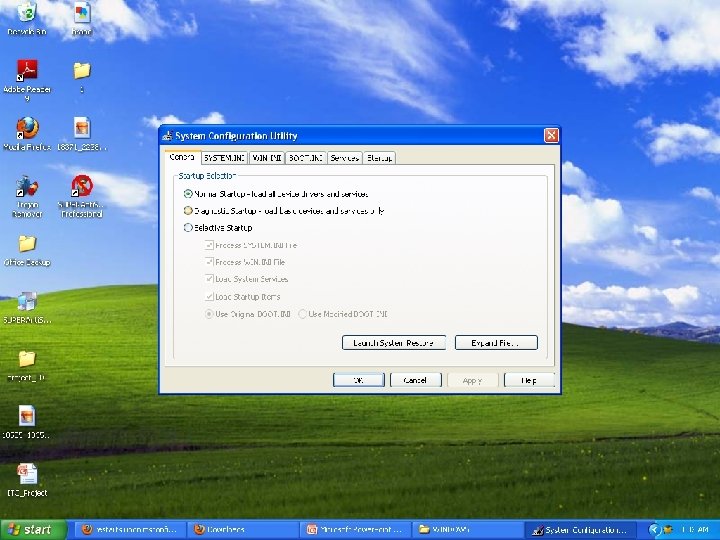The width and height of the screenshot is (720, 540).
Task: Confirm with the OK button
Action: (359, 380)
